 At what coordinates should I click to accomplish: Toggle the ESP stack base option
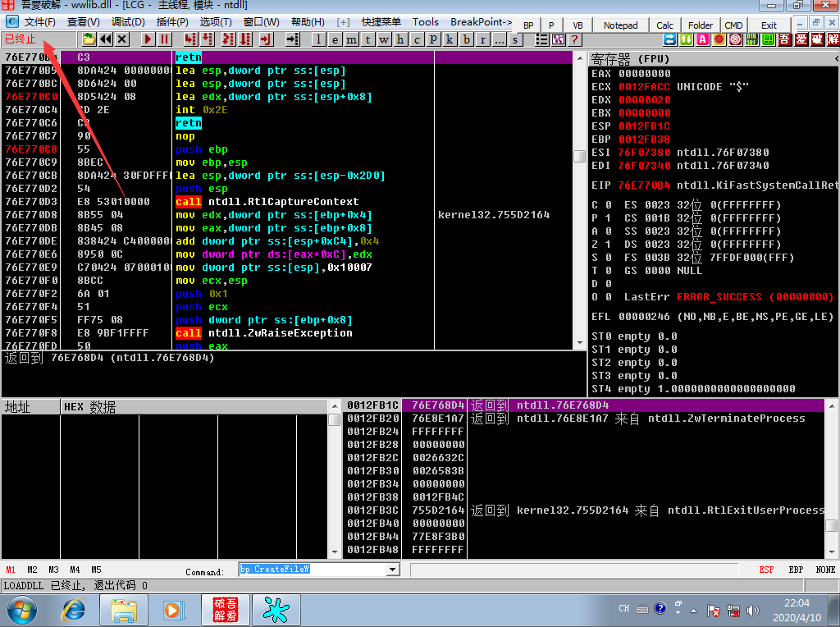click(x=766, y=569)
